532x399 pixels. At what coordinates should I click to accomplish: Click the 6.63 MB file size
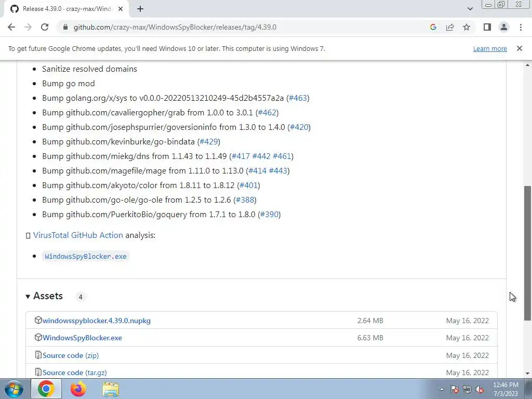(x=370, y=338)
